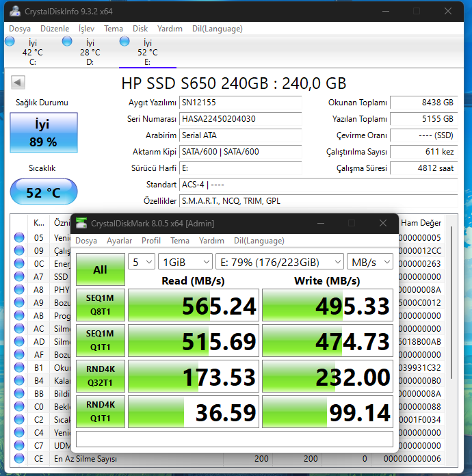472x476 pixels.
Task: Select the D: disk tab at 28 °C
Action: pyautogui.click(x=90, y=52)
